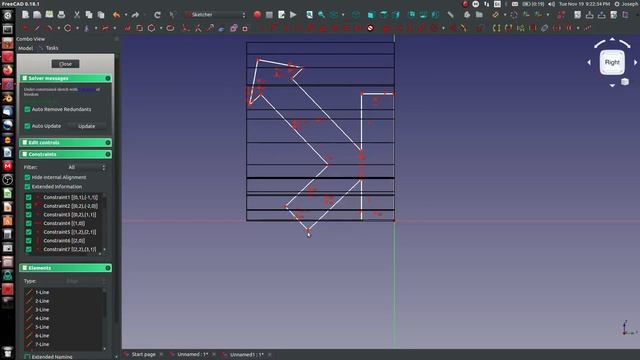640x360 pixels.
Task: Select the Create Circle sketcher tool
Action: coord(68,28)
